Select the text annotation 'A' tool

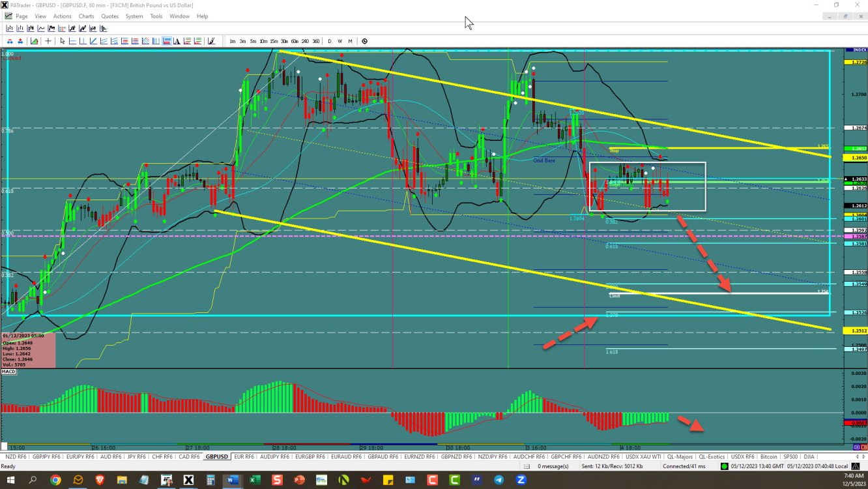click(177, 41)
